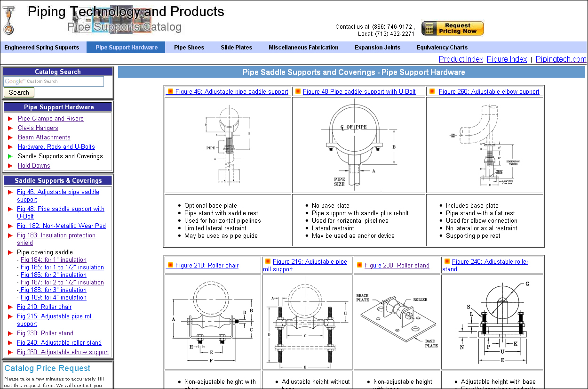Click red arrow beside Fig 215 sidebar link
Image resolution: width=588 pixels, height=389 pixels.
click(10, 316)
